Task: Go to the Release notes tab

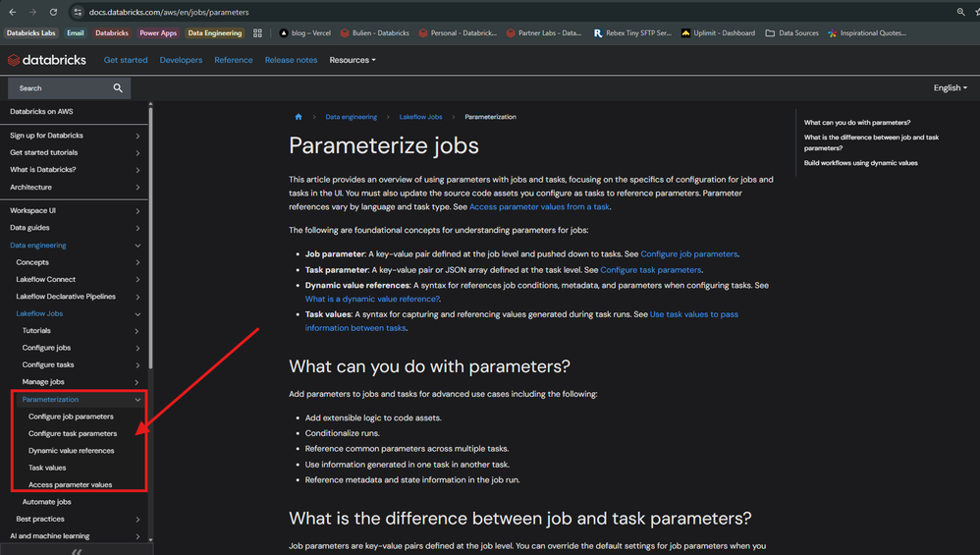Action: tap(293, 60)
